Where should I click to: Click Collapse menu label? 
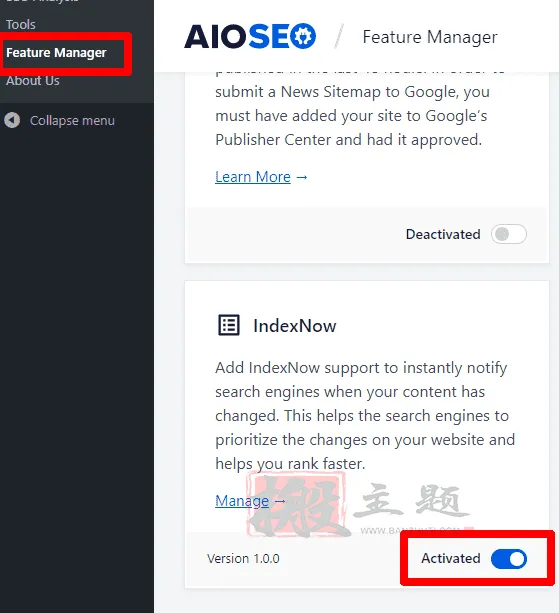click(x=72, y=120)
